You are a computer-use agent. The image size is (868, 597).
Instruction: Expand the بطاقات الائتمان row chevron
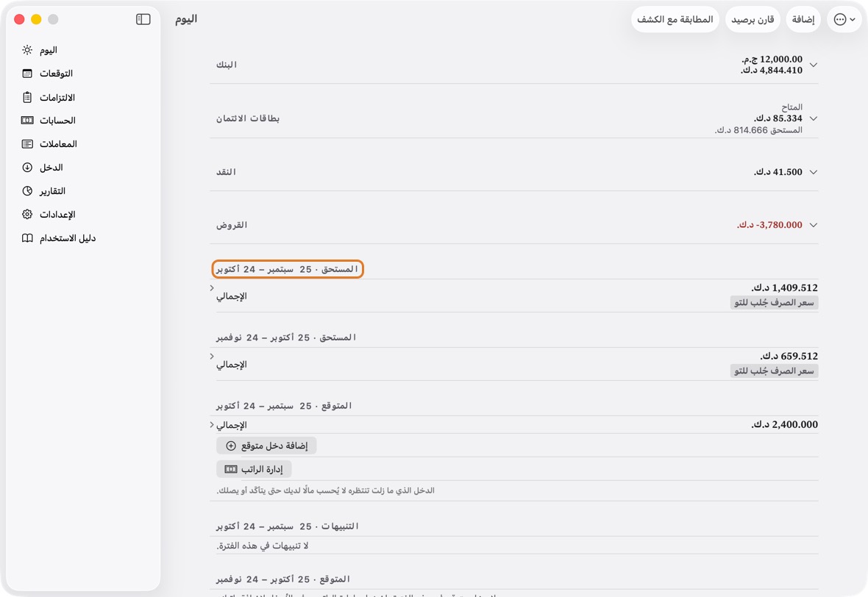[813, 118]
